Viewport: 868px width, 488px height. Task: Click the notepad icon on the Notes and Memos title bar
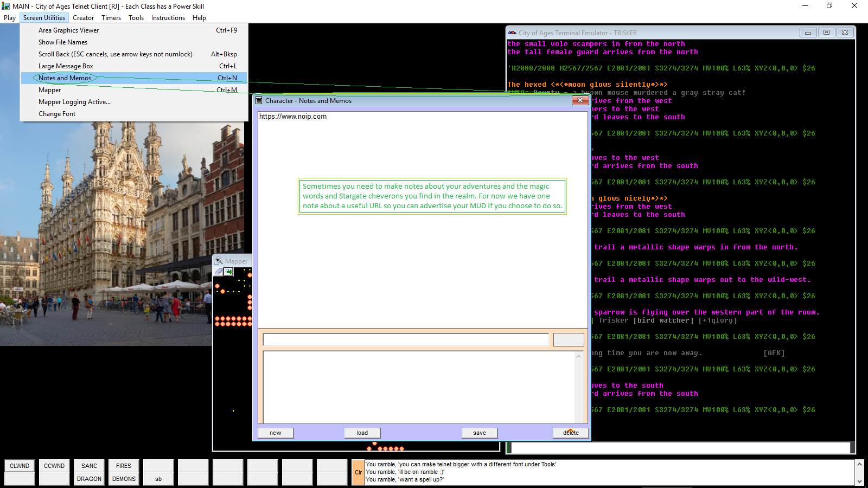(x=258, y=101)
